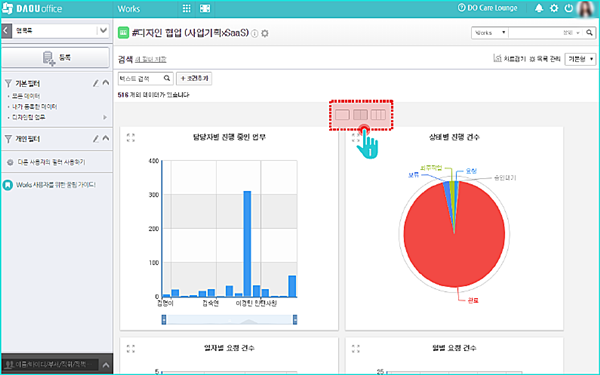The height and width of the screenshot is (375, 600).
Task: Open 다른 사용자의 필터 사용하기 link
Action: click(x=51, y=162)
